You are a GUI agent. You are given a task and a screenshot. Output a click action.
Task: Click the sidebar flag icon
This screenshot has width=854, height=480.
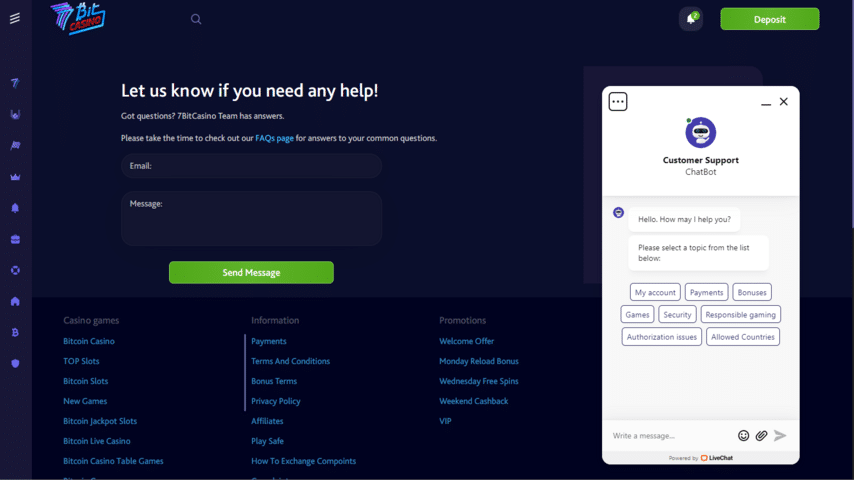tap(15, 145)
